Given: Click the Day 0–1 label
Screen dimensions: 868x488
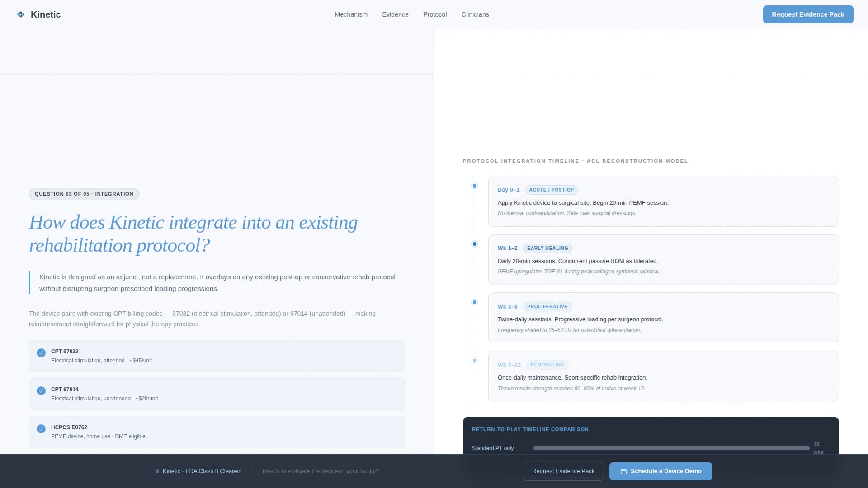Looking at the screenshot, I should coord(509,190).
